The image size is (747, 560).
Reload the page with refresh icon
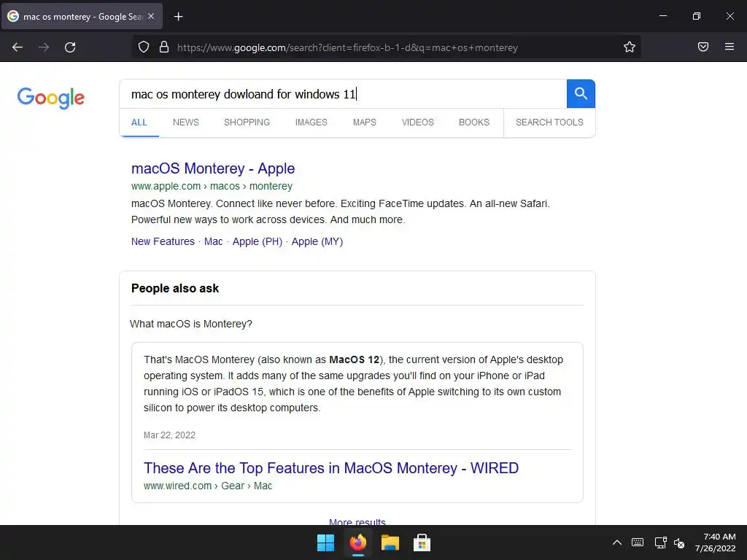70,47
